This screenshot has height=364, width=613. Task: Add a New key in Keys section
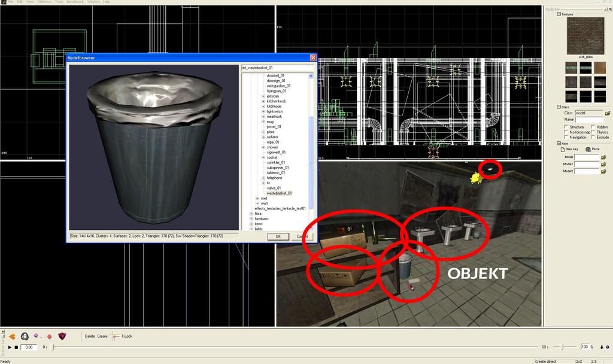tap(569, 149)
